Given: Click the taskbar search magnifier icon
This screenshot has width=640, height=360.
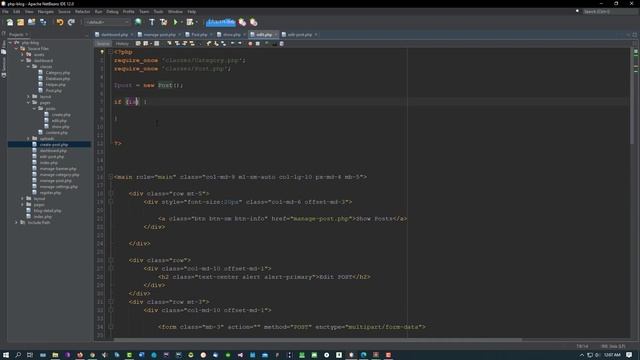Looking at the screenshot, I should (18, 355).
